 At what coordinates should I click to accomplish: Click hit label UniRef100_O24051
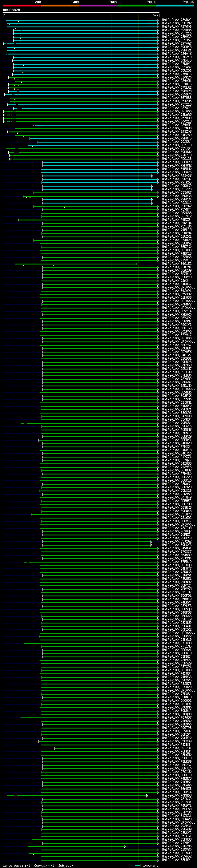176,81
